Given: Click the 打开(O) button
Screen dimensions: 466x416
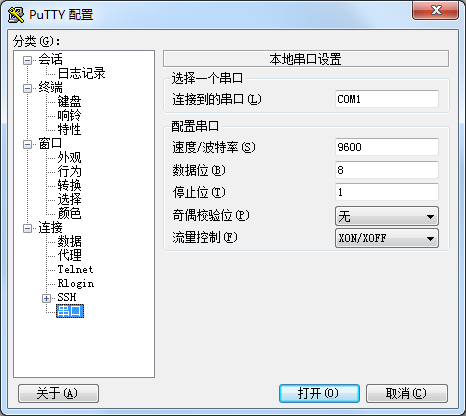Looking at the screenshot, I should pos(319,394).
